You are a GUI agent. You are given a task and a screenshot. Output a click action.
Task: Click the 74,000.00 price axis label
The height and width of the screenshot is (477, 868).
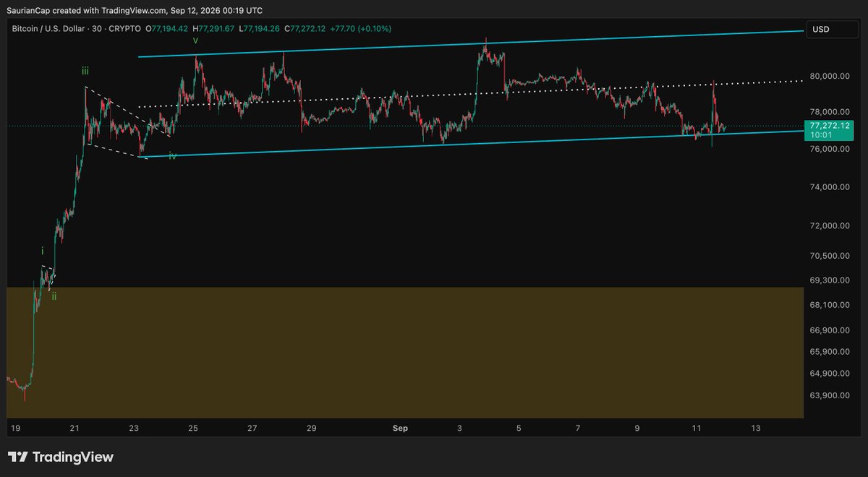[829, 187]
